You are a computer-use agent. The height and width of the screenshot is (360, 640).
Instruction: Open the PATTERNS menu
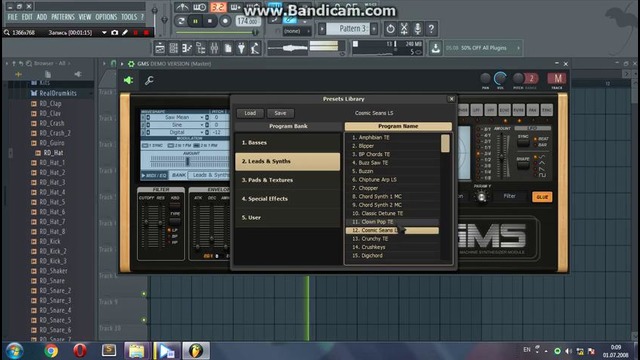63,17
